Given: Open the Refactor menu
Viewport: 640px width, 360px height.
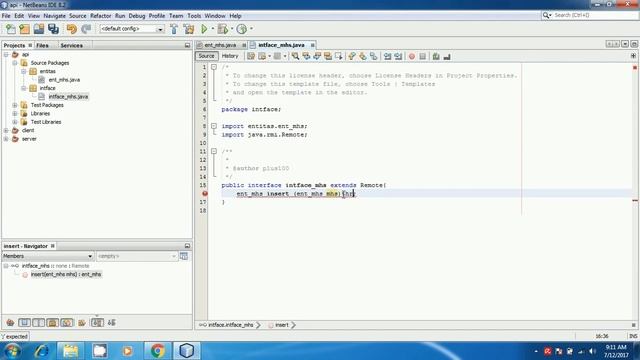Looking at the screenshot, I should (100, 16).
